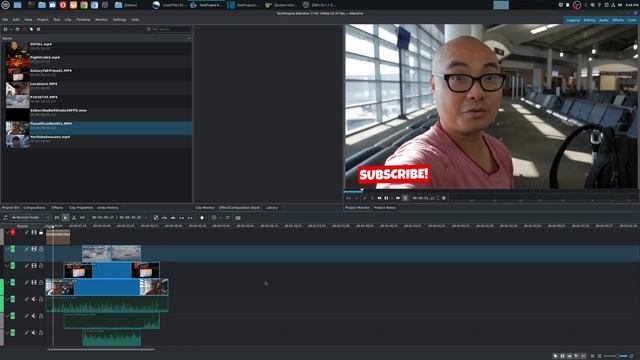The width and height of the screenshot is (640, 360).
Task: Click the rewind button in Project Monitor
Action: [x=379, y=198]
